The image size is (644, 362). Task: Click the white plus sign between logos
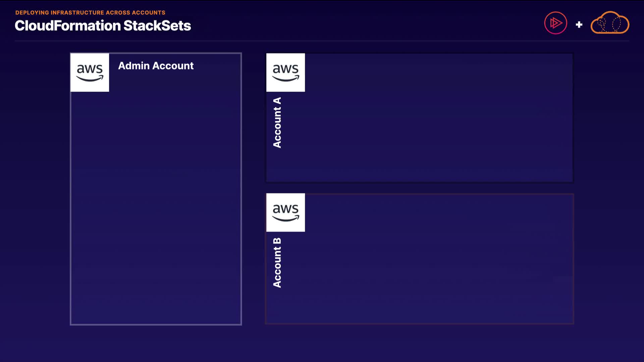pyautogui.click(x=579, y=24)
